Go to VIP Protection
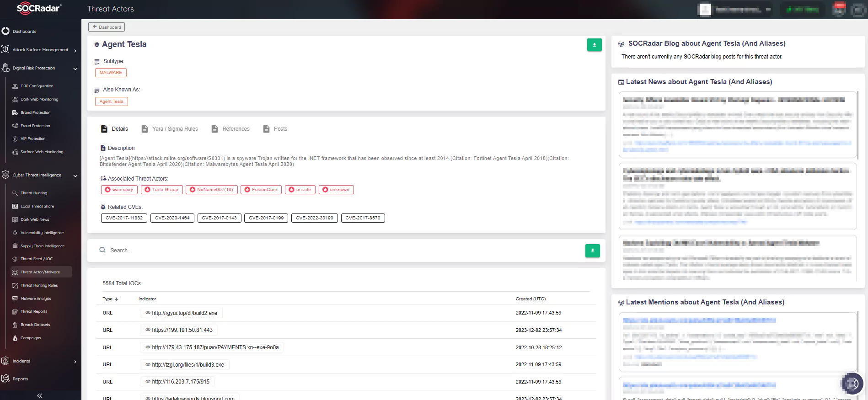The height and width of the screenshot is (400, 868). 33,139
